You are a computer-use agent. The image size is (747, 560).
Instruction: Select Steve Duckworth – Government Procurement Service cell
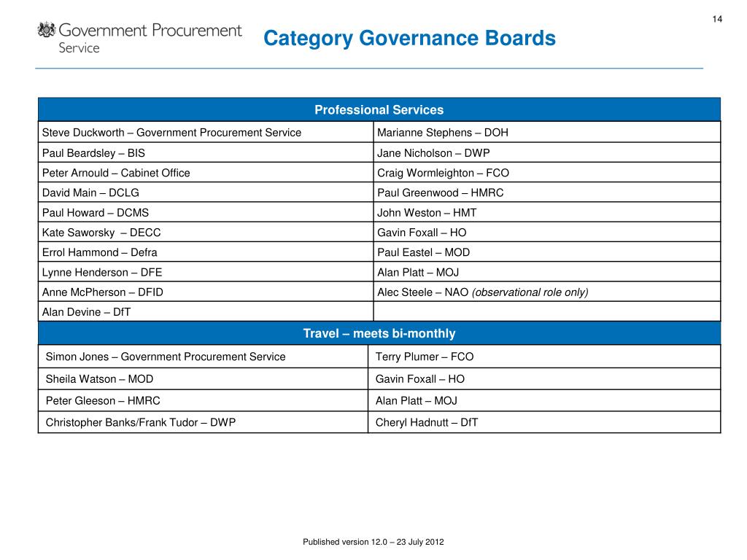206,132
